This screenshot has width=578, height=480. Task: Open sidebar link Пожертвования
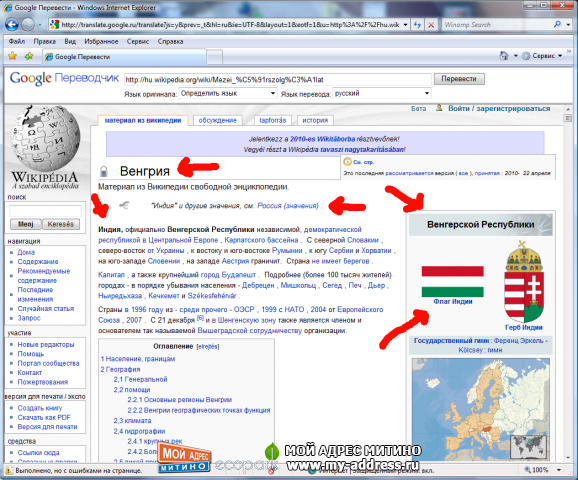pyautogui.click(x=43, y=382)
